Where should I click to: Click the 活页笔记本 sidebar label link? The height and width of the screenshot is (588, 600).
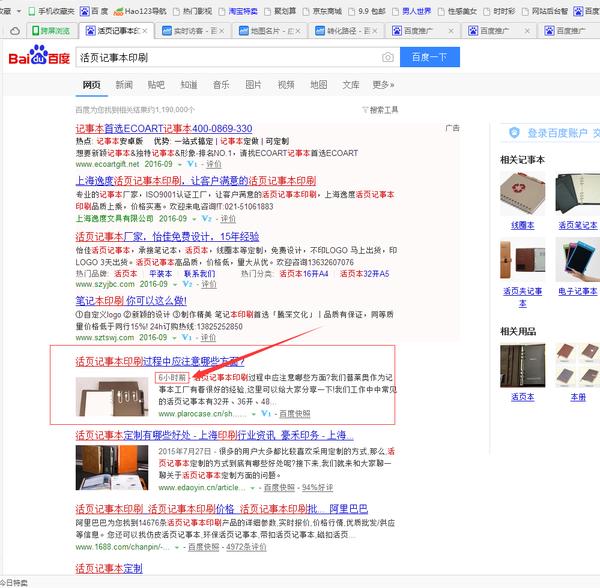tap(578, 226)
